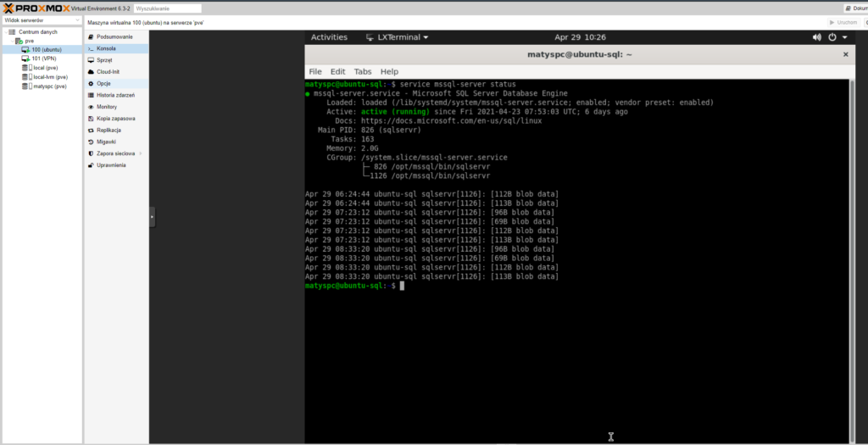
Task: Click the GNOME volume speaker icon
Action: pyautogui.click(x=817, y=37)
